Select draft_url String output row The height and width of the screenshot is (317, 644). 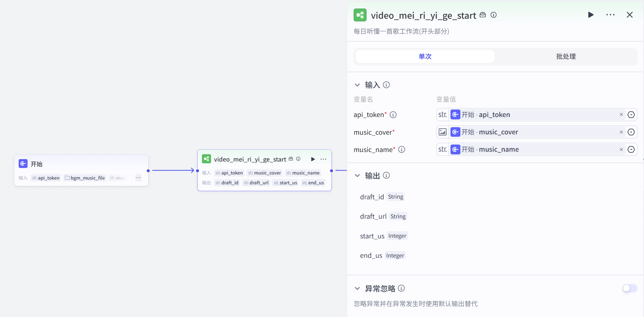[384, 216]
